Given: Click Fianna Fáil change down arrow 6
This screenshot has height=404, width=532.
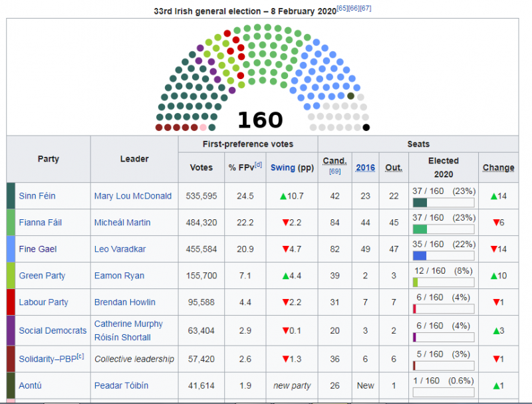Looking at the screenshot, I should 496,223.
